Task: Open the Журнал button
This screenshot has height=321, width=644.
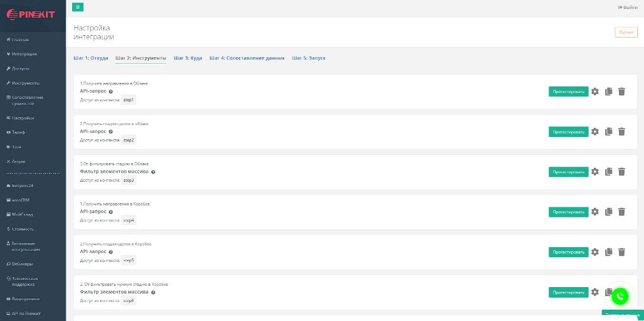Action: (626, 32)
